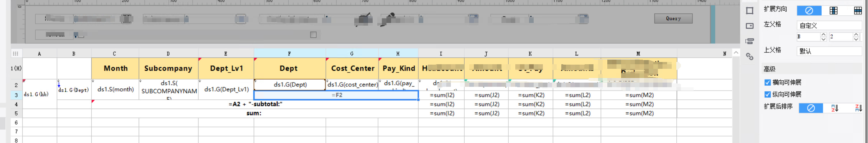Select column header C
Viewport: 868px width, 143px height.
pyautogui.click(x=115, y=54)
